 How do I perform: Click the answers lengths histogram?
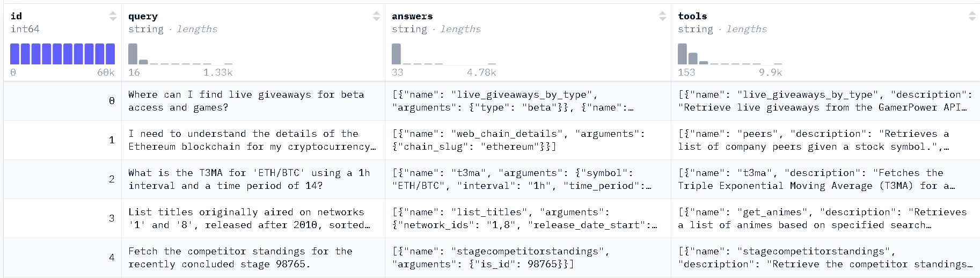click(x=444, y=54)
